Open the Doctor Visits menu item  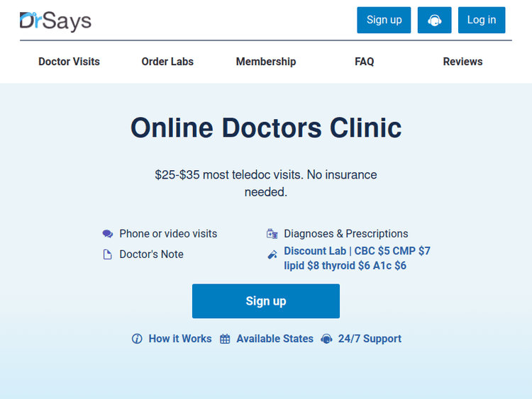tap(69, 62)
